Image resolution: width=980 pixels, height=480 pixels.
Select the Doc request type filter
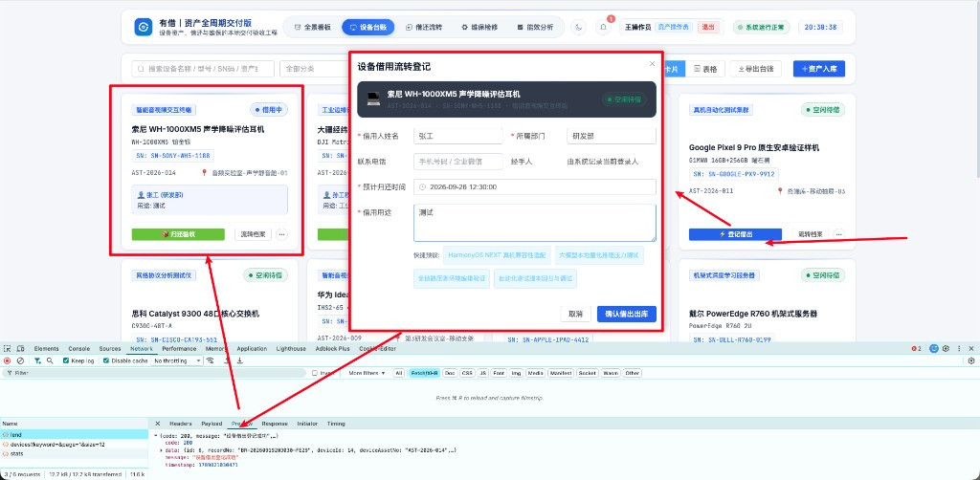tap(450, 373)
